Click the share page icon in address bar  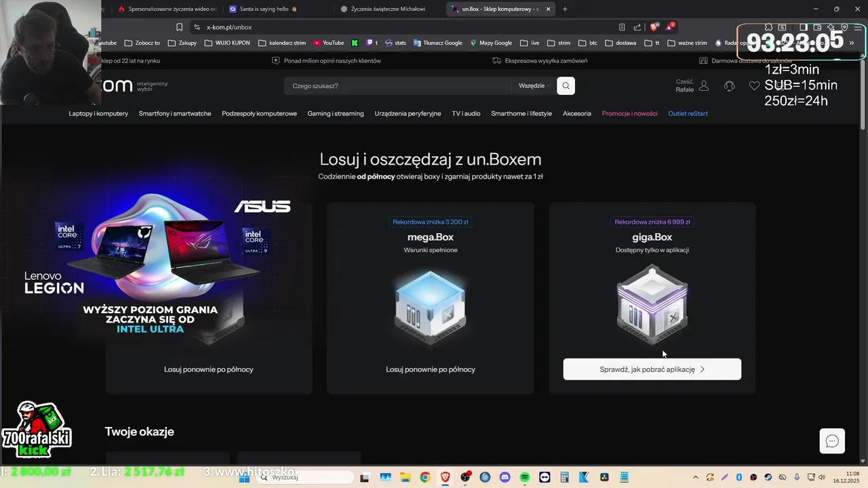tap(637, 27)
